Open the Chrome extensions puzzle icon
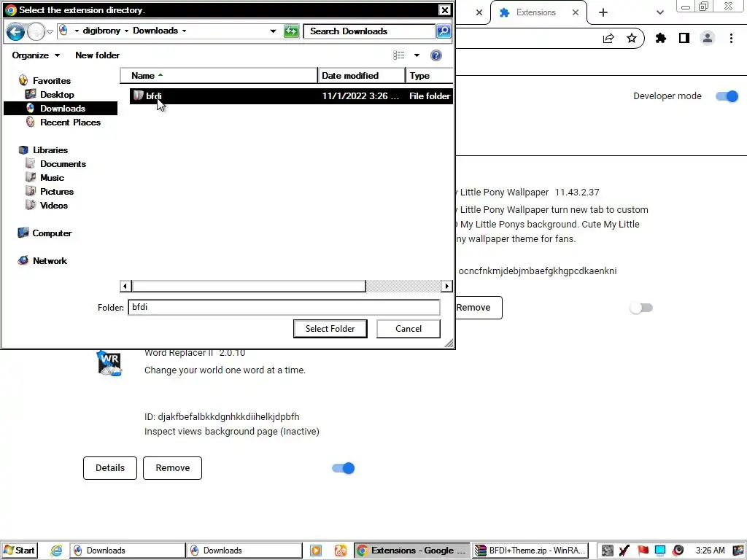This screenshot has height=560, width=747. click(x=660, y=38)
